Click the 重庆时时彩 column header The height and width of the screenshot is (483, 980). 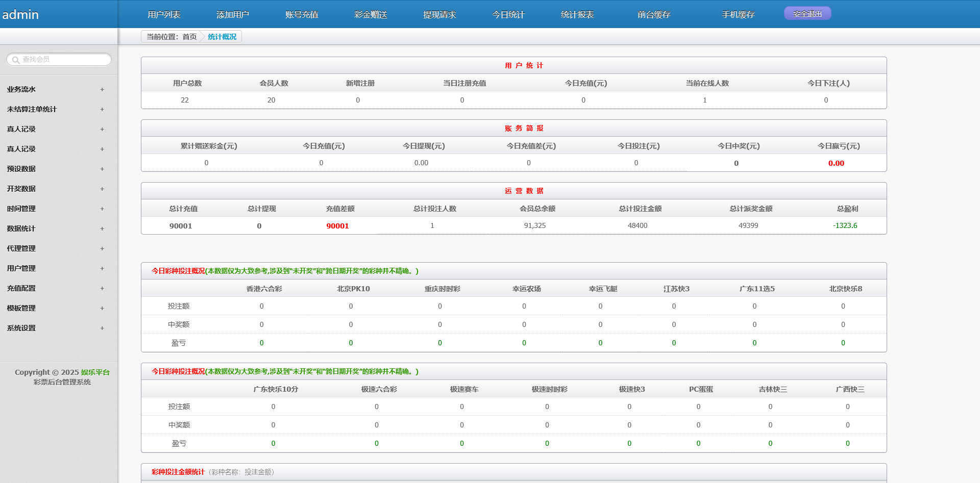pos(442,289)
